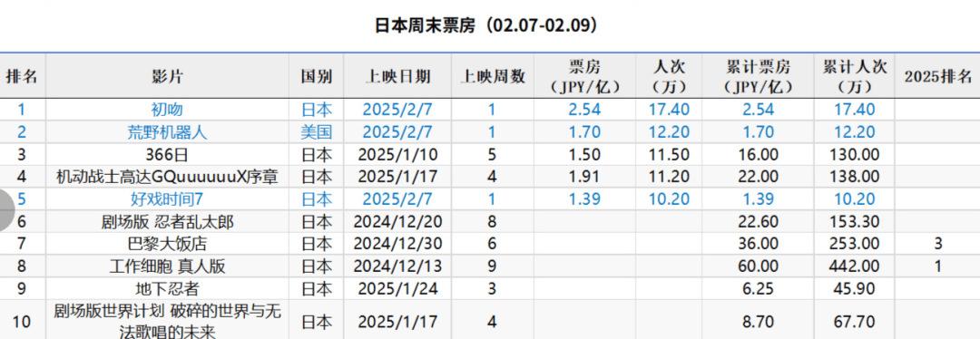Click cumulative box office 6.25 for 地下忍者
The width and height of the screenshot is (980, 339).
759,289
